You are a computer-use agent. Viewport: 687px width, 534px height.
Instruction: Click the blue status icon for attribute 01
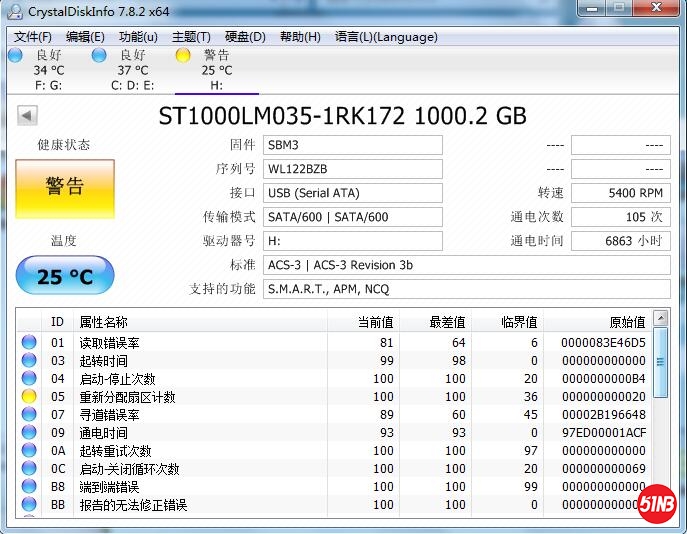coord(29,343)
